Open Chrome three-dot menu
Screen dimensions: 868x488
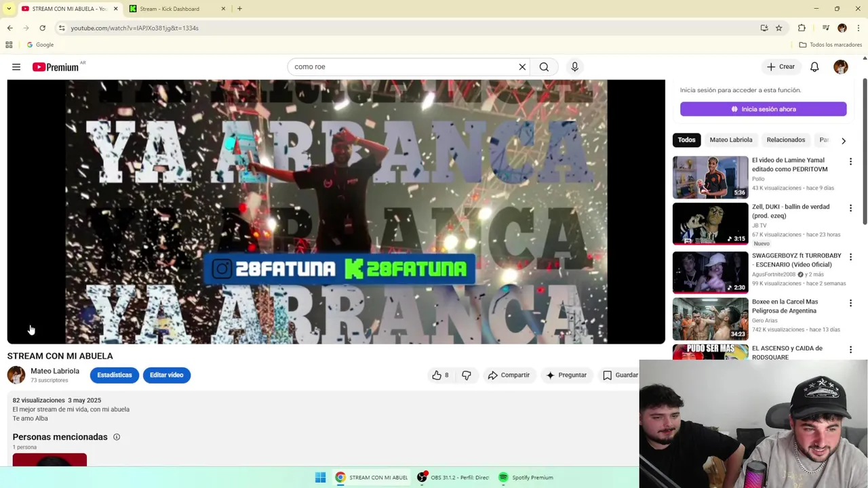[859, 28]
